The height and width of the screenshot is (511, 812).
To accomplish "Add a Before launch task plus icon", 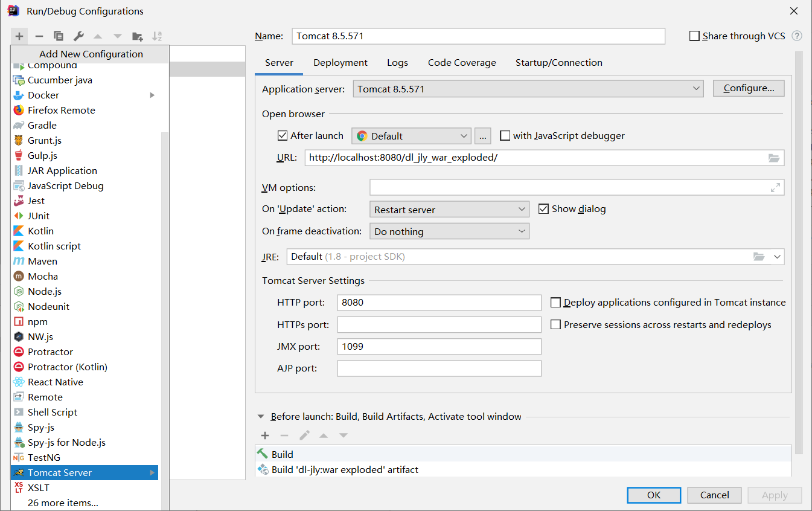I will 265,435.
